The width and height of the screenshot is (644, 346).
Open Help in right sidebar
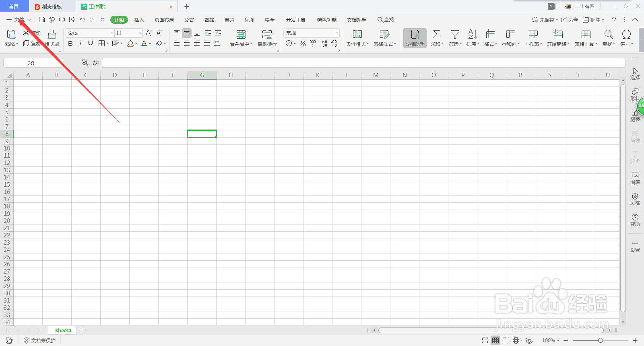[x=635, y=220]
